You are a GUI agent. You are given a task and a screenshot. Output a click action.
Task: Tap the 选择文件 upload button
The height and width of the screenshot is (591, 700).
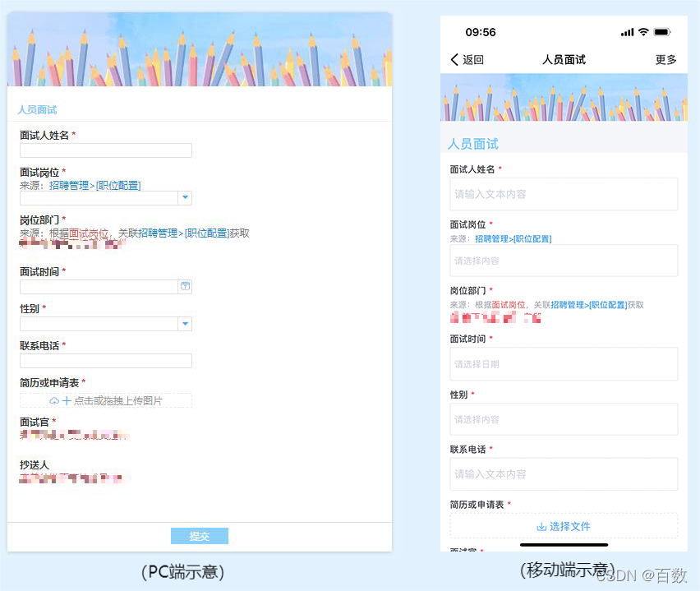coord(564,526)
